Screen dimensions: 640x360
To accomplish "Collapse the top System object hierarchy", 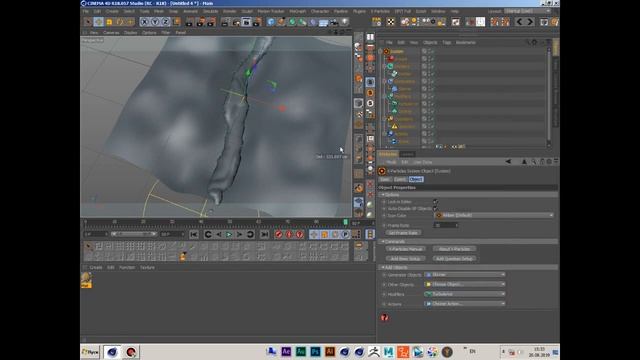I will (380, 51).
